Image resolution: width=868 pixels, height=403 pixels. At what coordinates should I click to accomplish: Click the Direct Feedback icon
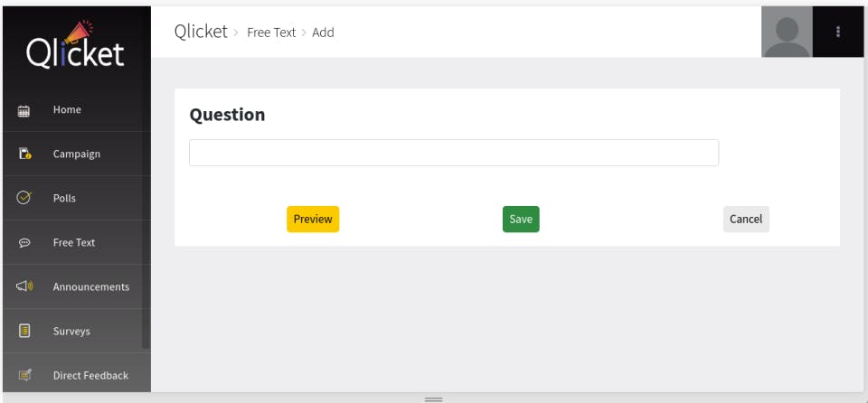(24, 375)
